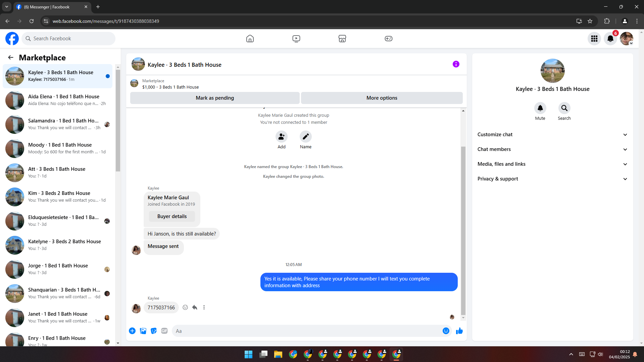
Task: Reload the page
Action: click(32, 21)
